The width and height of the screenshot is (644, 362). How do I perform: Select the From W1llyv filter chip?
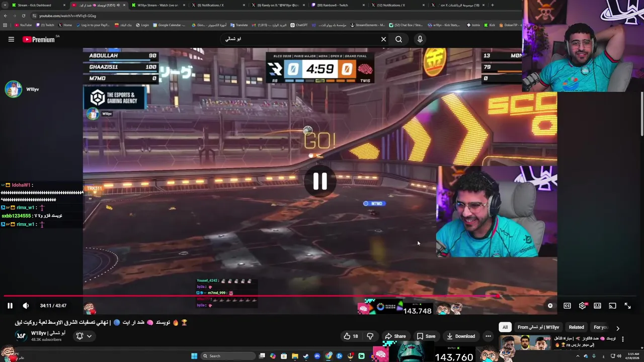538,327
